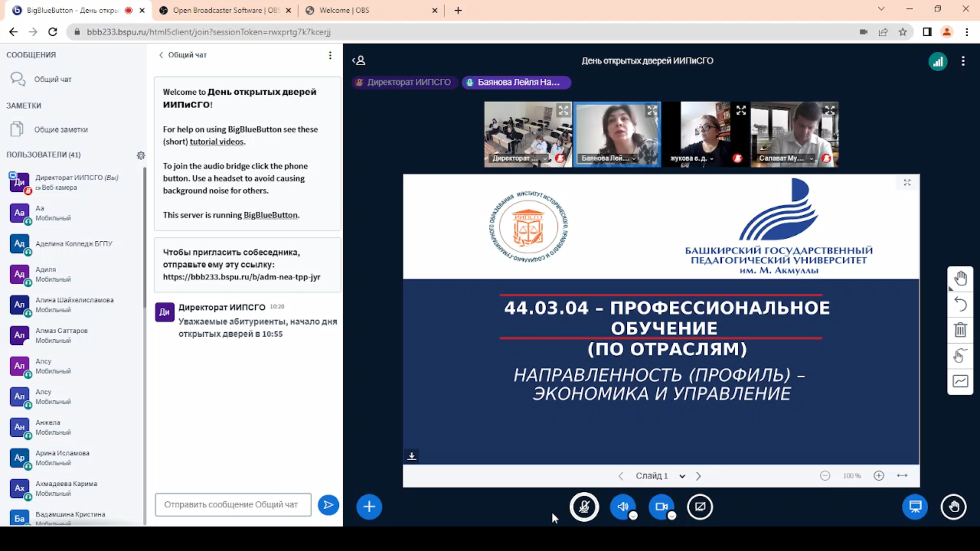
Task: Click the trash clear annotations icon
Action: [960, 330]
